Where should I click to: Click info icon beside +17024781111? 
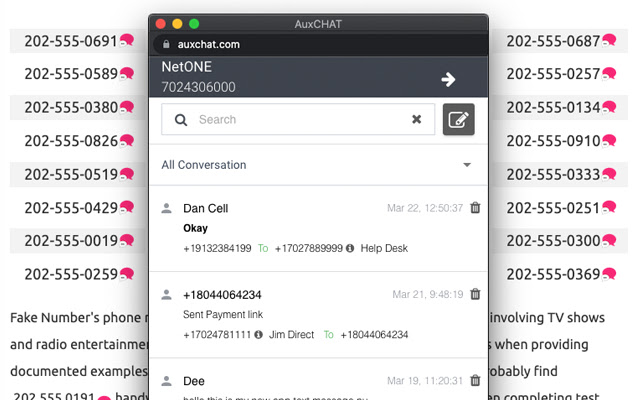point(258,335)
